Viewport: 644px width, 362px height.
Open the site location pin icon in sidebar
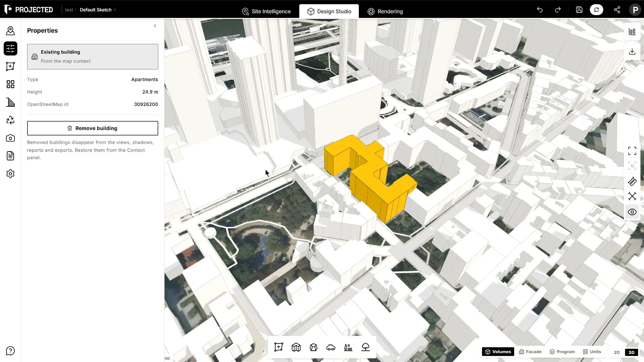pos(10,31)
